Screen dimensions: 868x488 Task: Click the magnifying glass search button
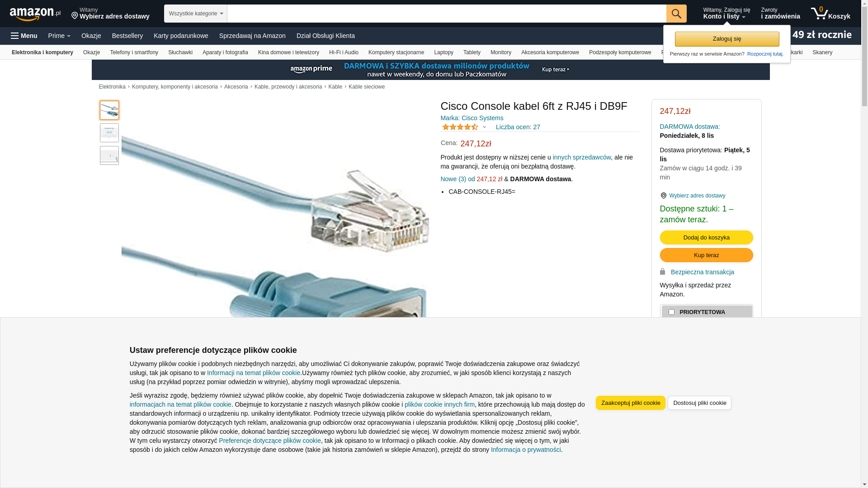676,14
